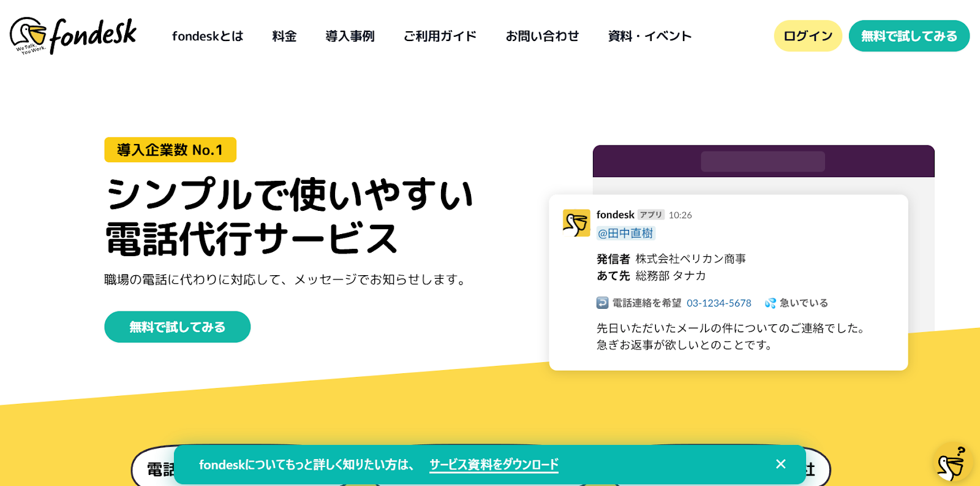Click the あて先 label
This screenshot has width=980, height=486.
point(613,276)
